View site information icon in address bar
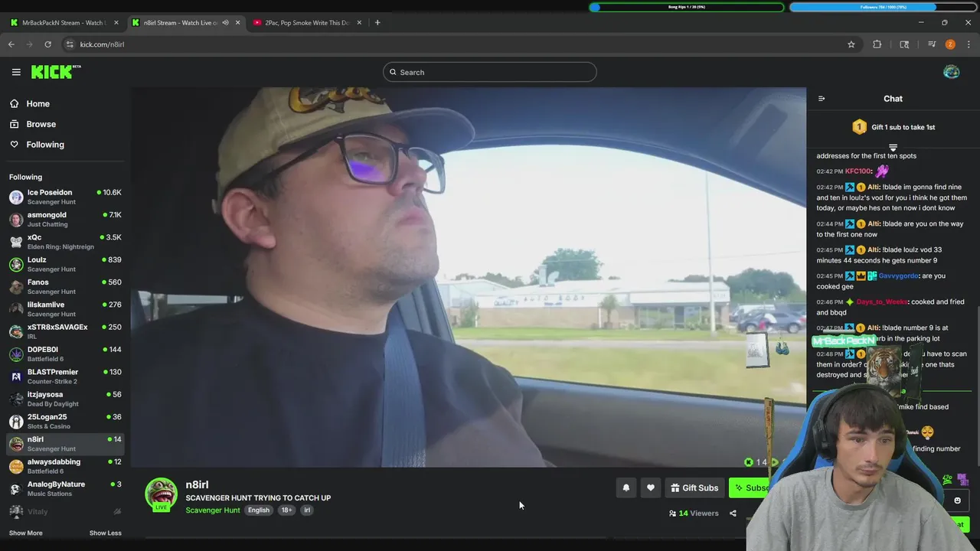The width and height of the screenshot is (980, 551). (x=70, y=44)
